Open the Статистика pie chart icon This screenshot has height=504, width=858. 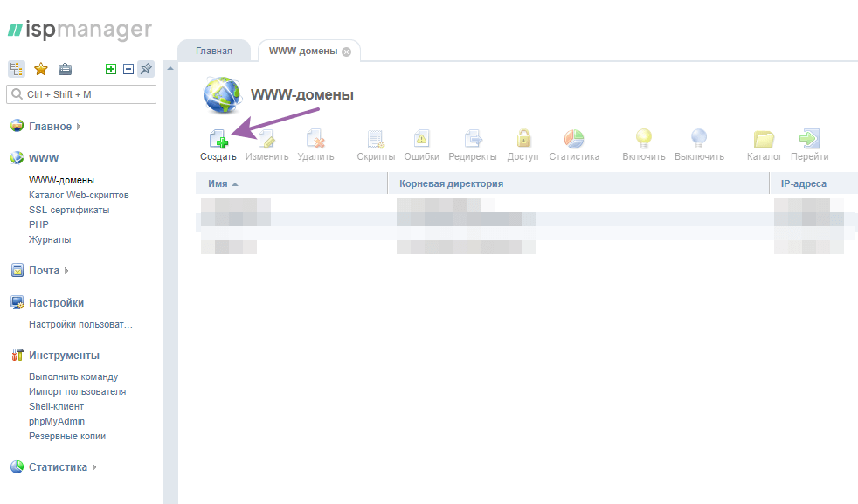point(574,140)
